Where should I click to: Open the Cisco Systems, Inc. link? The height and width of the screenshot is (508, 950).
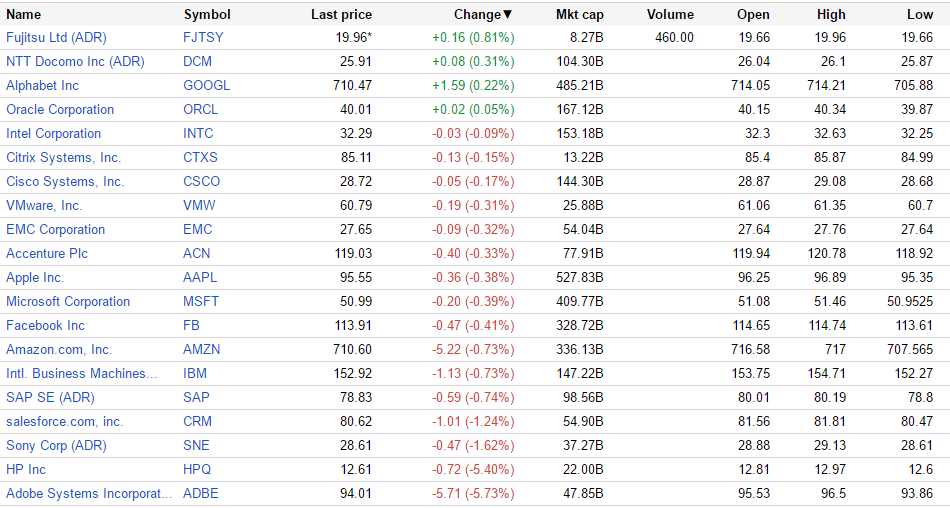(65, 181)
